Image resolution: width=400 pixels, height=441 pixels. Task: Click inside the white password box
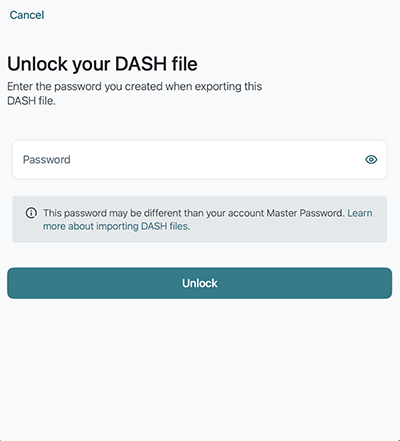[200, 159]
